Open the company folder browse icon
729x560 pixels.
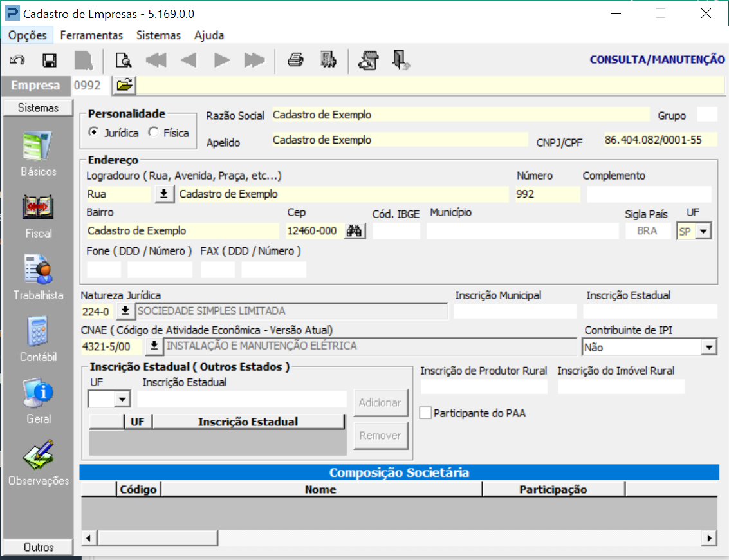(125, 85)
